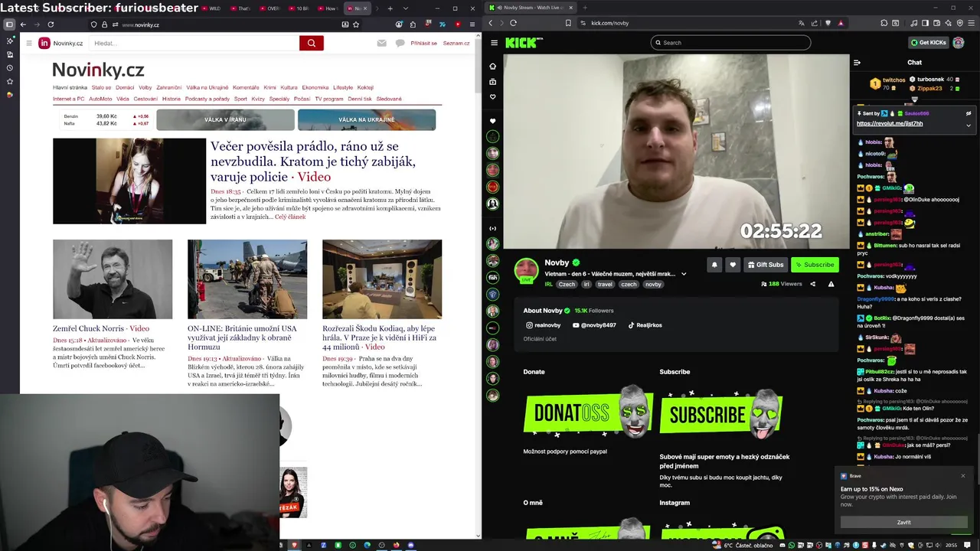Reload the Novinky.cz page
This screenshot has width=980, height=551.
(x=51, y=24)
